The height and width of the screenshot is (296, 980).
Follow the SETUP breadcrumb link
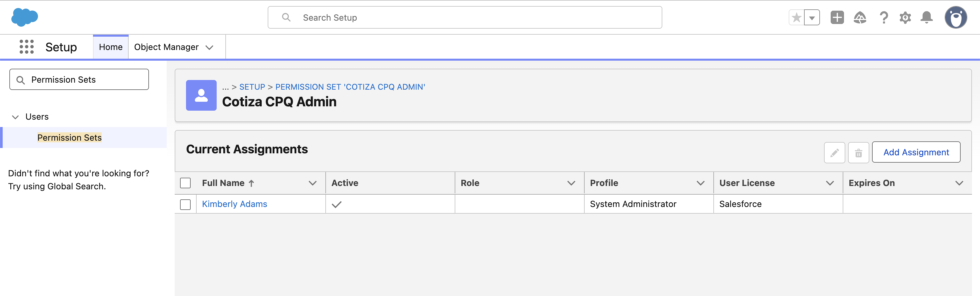252,87
